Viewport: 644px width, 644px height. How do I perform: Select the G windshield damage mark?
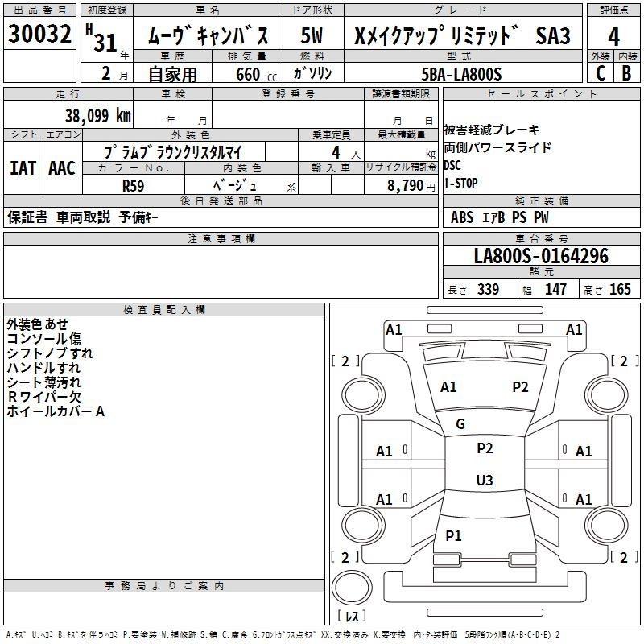click(x=460, y=424)
